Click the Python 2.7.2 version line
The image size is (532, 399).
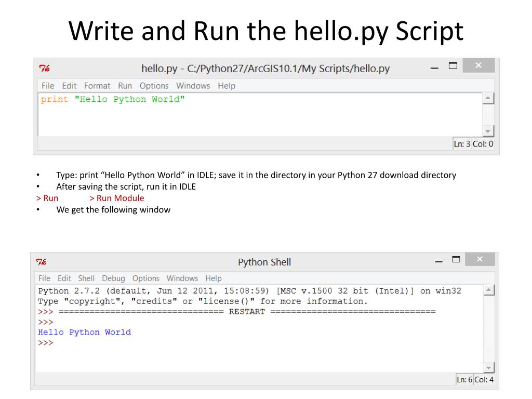(x=250, y=291)
